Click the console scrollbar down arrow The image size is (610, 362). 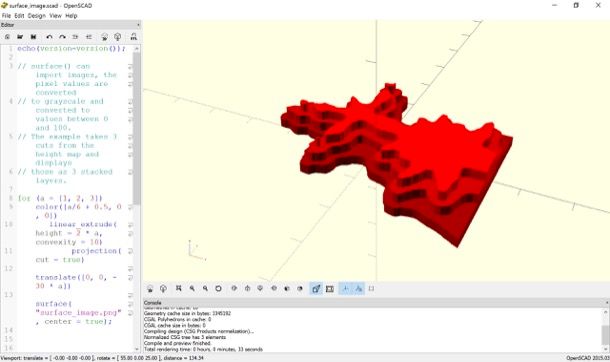(606, 349)
